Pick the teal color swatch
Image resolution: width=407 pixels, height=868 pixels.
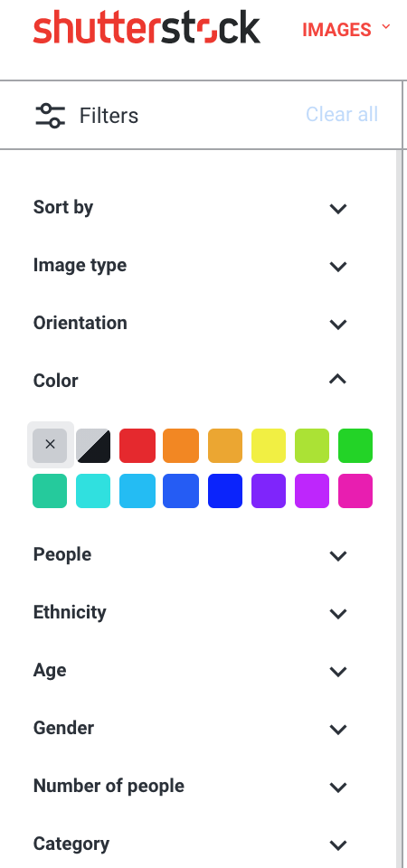point(50,490)
